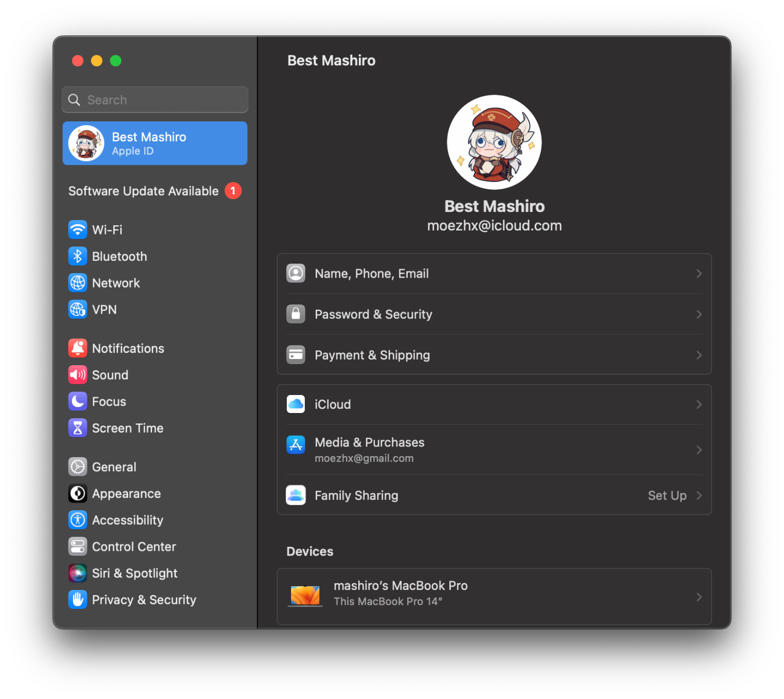
Task: Open MacBook Pro device chevron
Action: [699, 597]
